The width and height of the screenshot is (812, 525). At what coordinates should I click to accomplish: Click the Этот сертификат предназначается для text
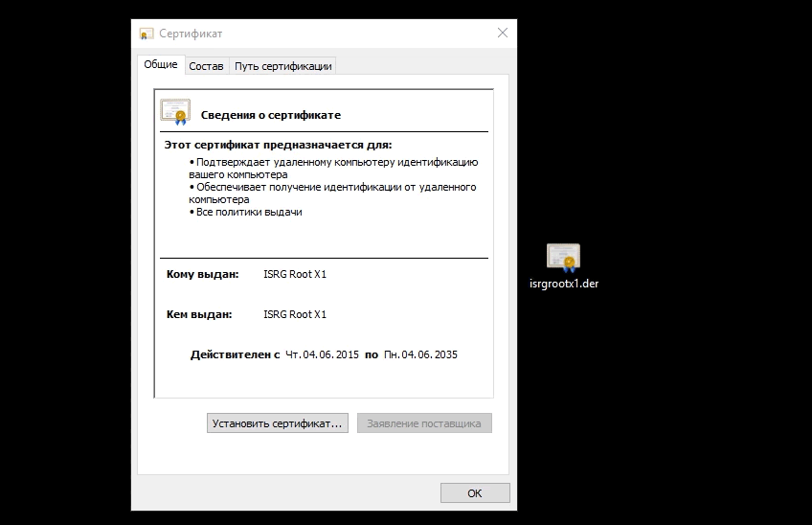[278, 145]
